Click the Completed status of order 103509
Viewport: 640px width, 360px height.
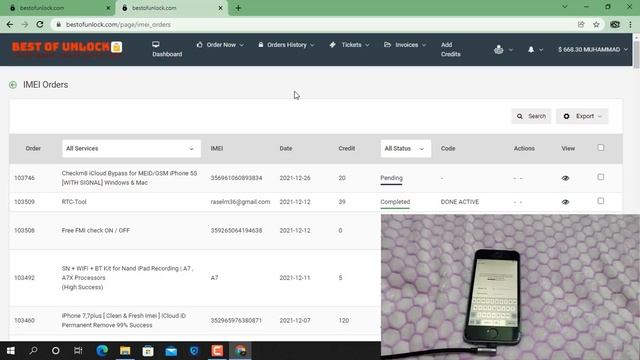(x=395, y=202)
